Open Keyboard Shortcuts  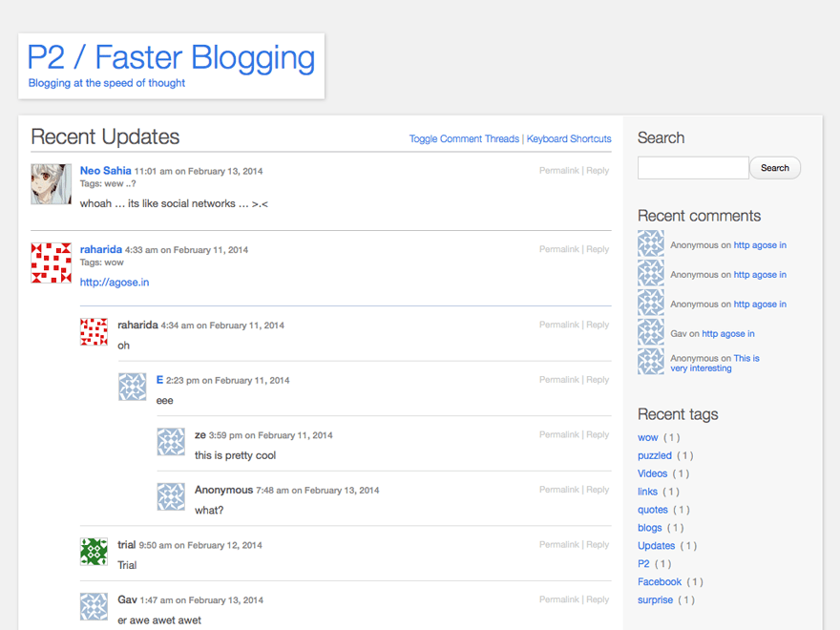pyautogui.click(x=569, y=138)
